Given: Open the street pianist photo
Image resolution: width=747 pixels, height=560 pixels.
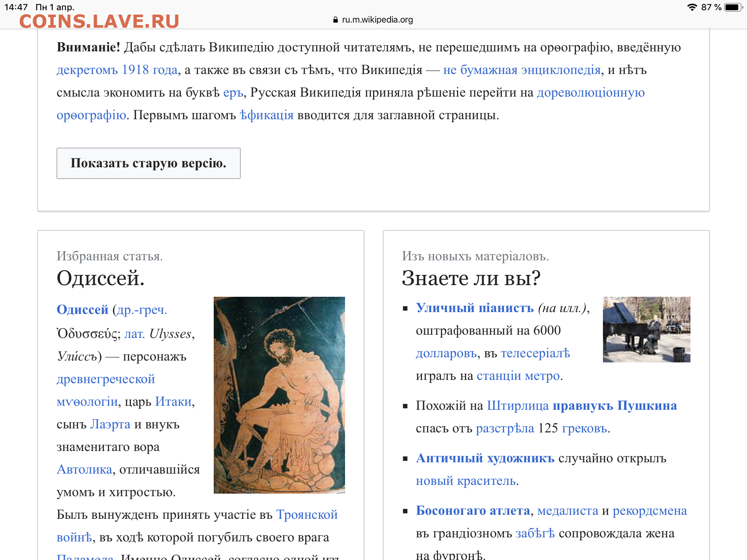Looking at the screenshot, I should pos(647,330).
